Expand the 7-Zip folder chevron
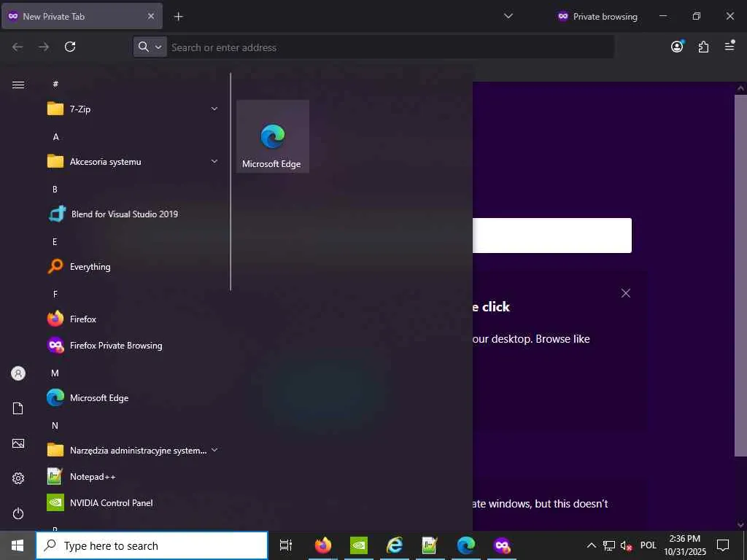The width and height of the screenshot is (747, 560). coord(214,109)
